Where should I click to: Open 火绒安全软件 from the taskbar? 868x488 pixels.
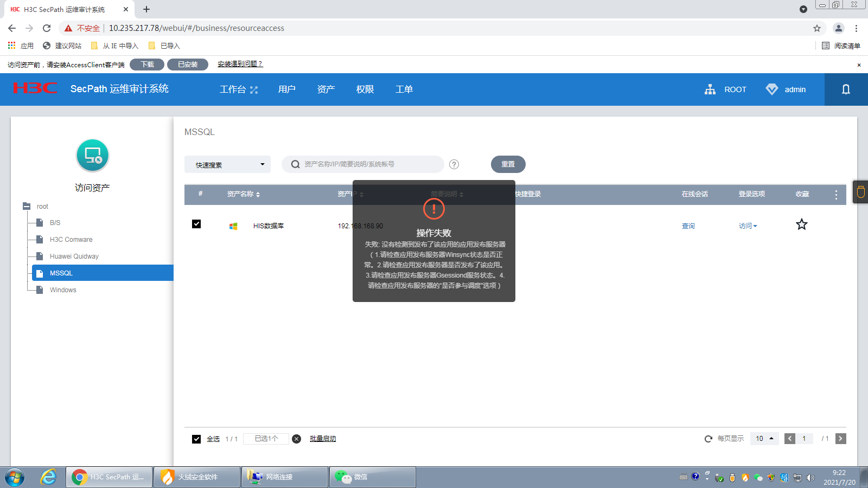point(197,477)
